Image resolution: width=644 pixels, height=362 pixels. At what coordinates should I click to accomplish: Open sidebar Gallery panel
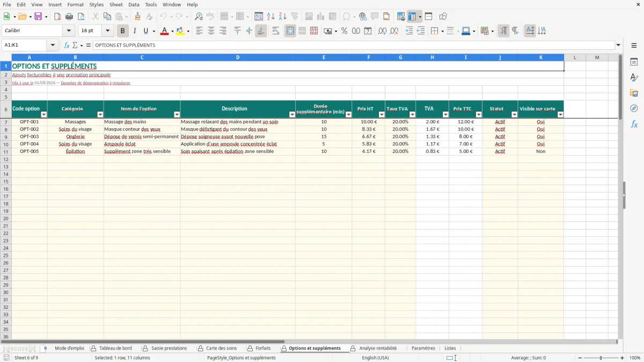point(634,93)
